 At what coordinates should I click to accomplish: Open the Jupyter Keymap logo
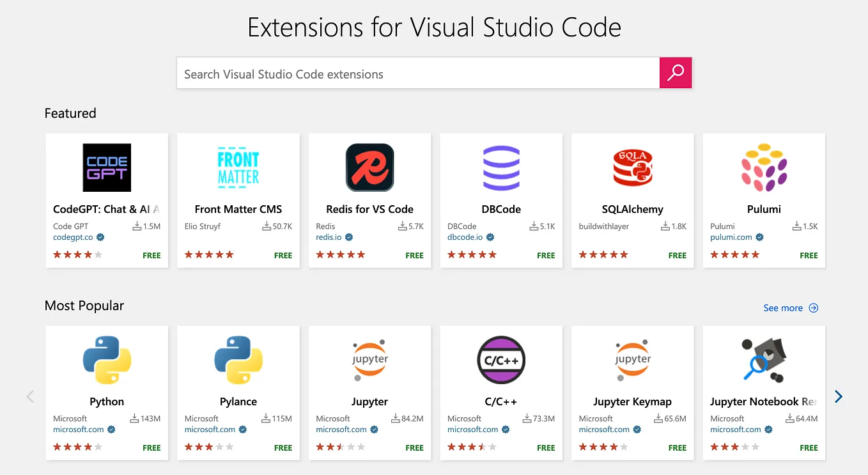pyautogui.click(x=633, y=360)
